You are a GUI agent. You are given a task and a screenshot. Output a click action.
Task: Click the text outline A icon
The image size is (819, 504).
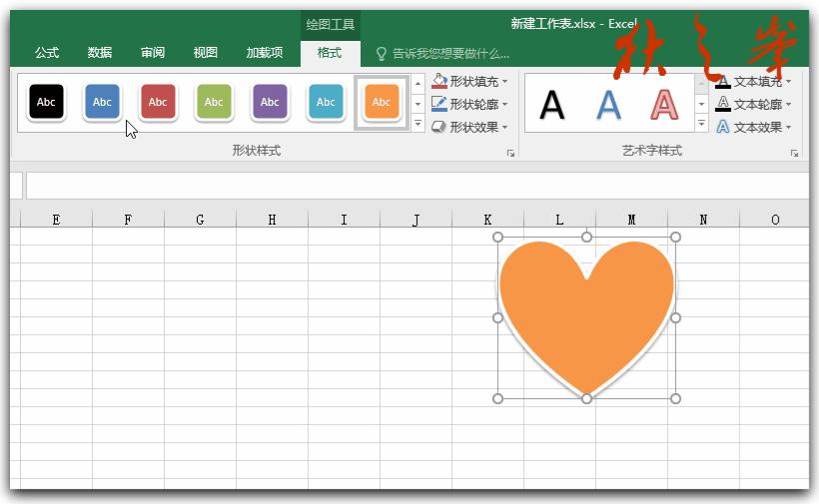(x=723, y=104)
